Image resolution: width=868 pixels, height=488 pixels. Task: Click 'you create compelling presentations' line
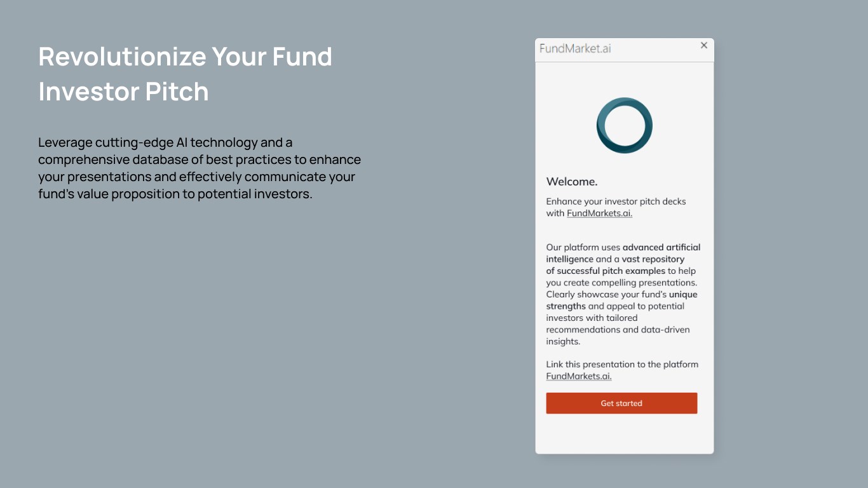621,283
